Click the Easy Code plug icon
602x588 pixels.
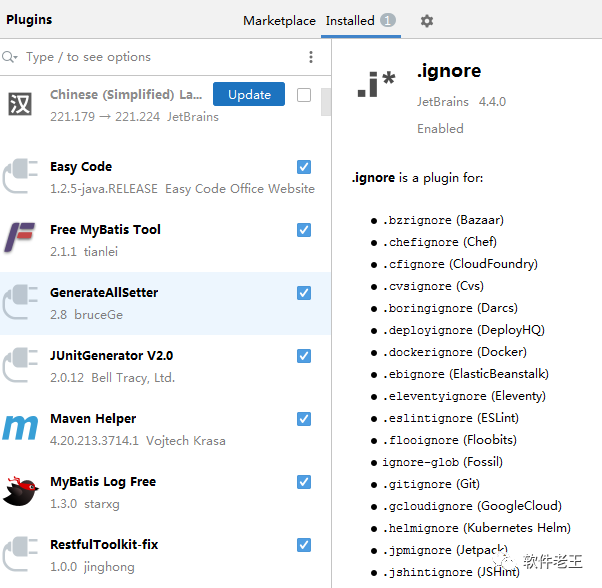20,177
